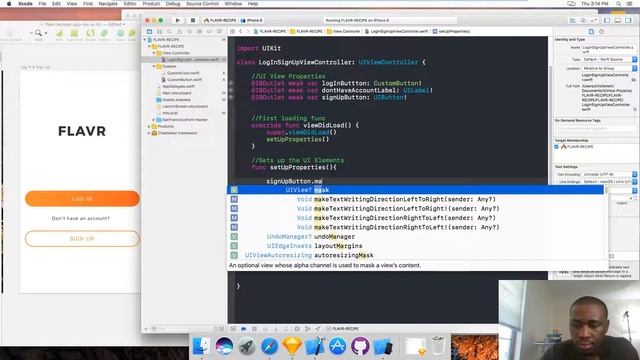Image resolution: width=640 pixels, height=360 pixels.
Task: Open Debug View Hierarchy icon
Action: click(x=297, y=329)
